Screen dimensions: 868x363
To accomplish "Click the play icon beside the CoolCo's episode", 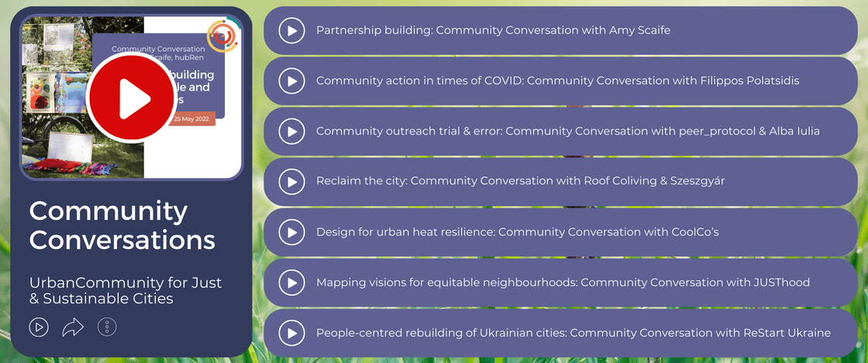I will click(291, 232).
